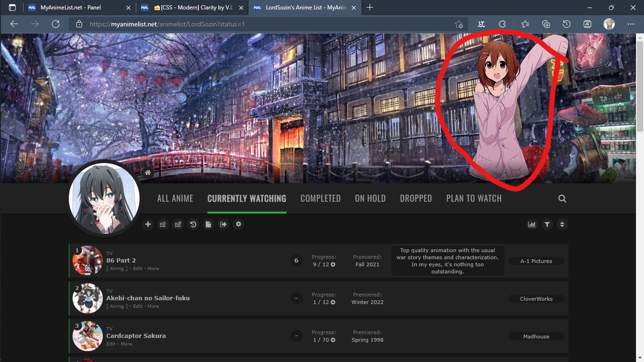644x362 pixels.
Task: Add page to favorites star-plus icon
Action: click(459, 24)
